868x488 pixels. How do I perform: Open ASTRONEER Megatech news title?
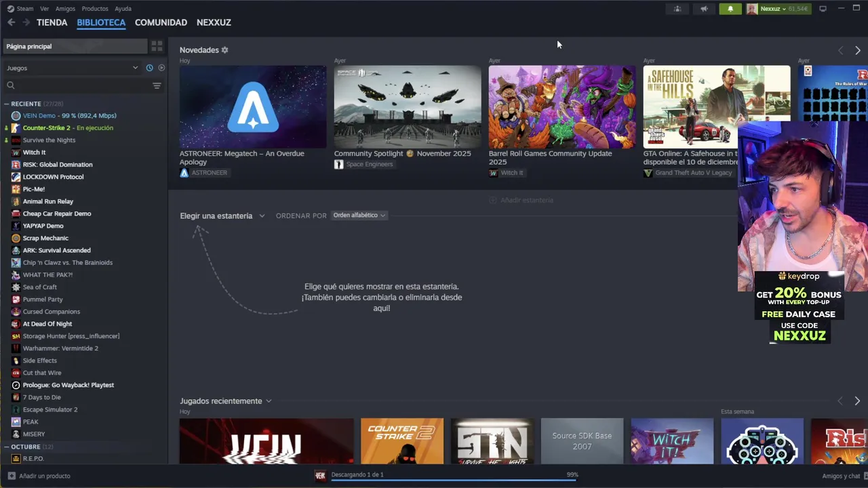click(242, 157)
